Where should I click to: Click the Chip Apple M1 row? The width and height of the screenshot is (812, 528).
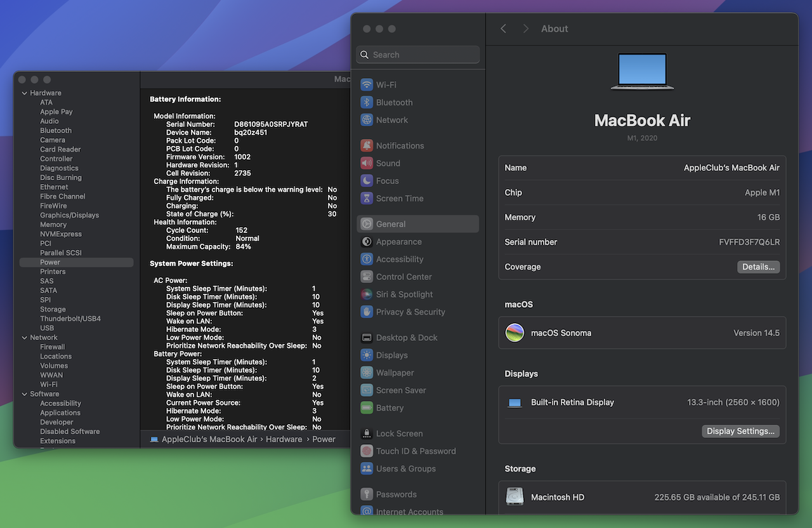click(642, 193)
